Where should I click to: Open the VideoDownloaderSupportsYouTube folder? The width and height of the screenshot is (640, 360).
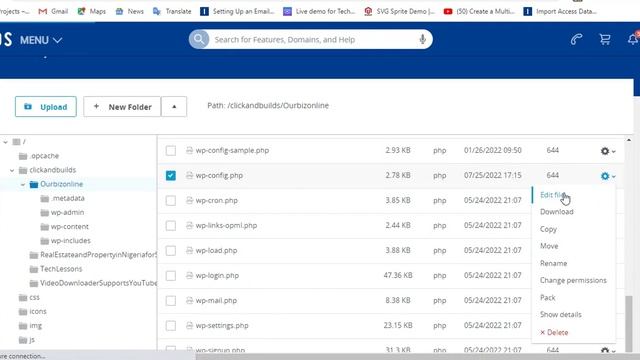click(x=93, y=283)
